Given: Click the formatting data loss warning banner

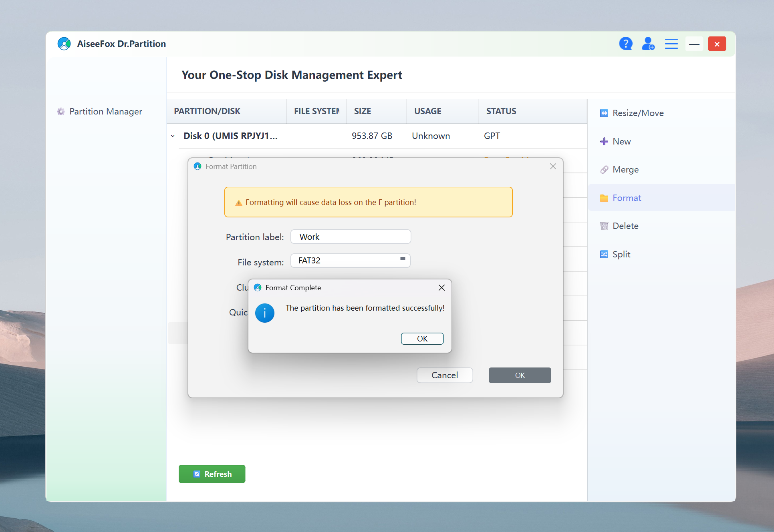Looking at the screenshot, I should (368, 202).
